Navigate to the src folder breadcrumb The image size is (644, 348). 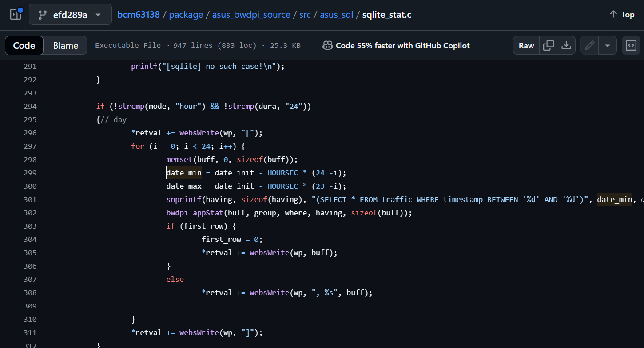click(305, 15)
